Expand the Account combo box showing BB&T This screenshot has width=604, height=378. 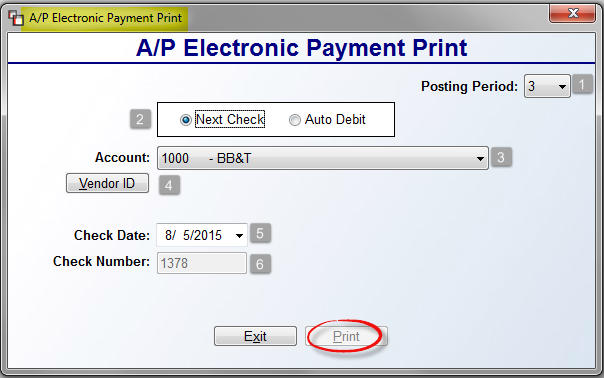(323, 158)
